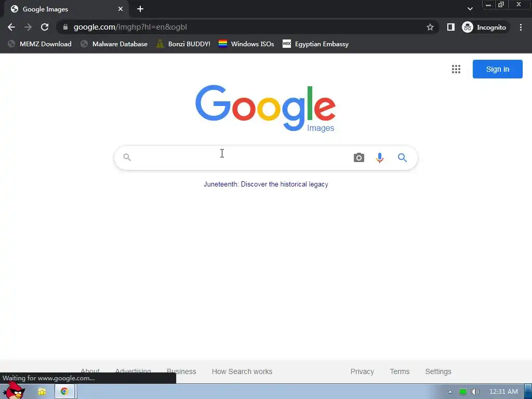
Task: Click the address bar URL
Action: coord(130,27)
